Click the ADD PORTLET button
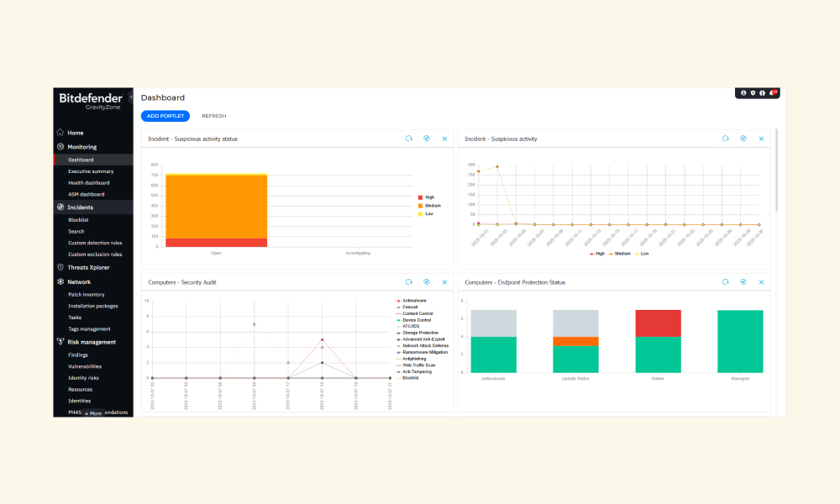This screenshot has width=840, height=504. tap(165, 116)
